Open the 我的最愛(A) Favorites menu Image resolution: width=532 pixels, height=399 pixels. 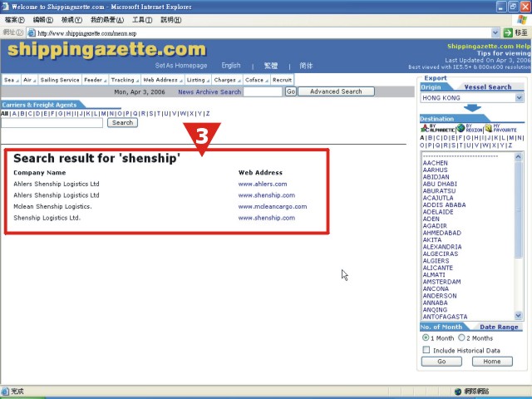(107, 20)
